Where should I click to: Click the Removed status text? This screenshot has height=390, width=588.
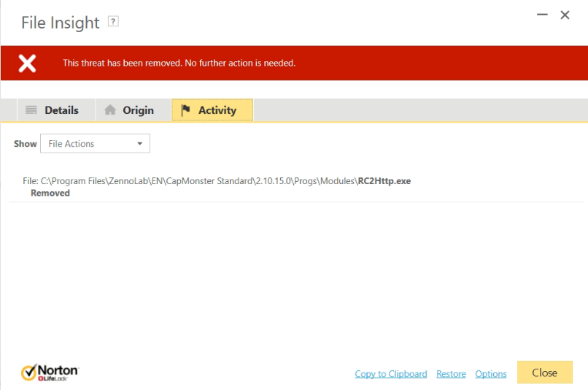point(50,193)
